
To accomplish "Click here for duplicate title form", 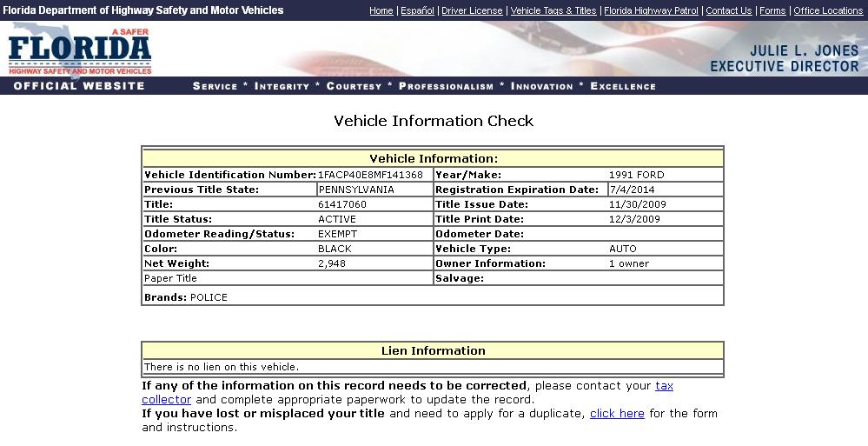I will (x=617, y=413).
